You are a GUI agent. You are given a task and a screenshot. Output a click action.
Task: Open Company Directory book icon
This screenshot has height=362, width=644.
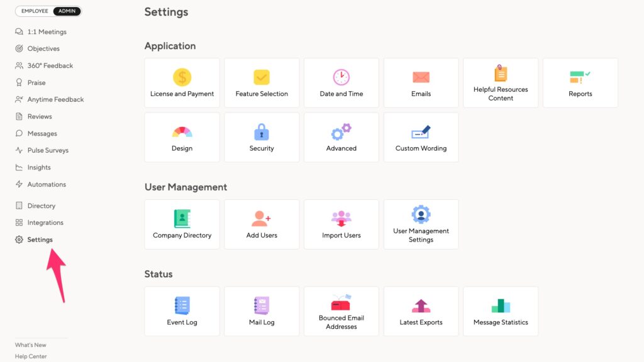182,219
